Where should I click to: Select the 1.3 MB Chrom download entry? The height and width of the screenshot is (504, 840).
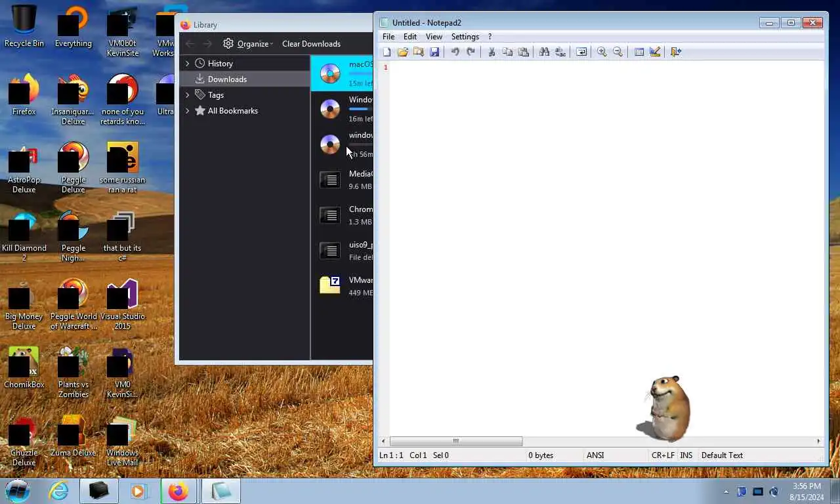pyautogui.click(x=342, y=215)
